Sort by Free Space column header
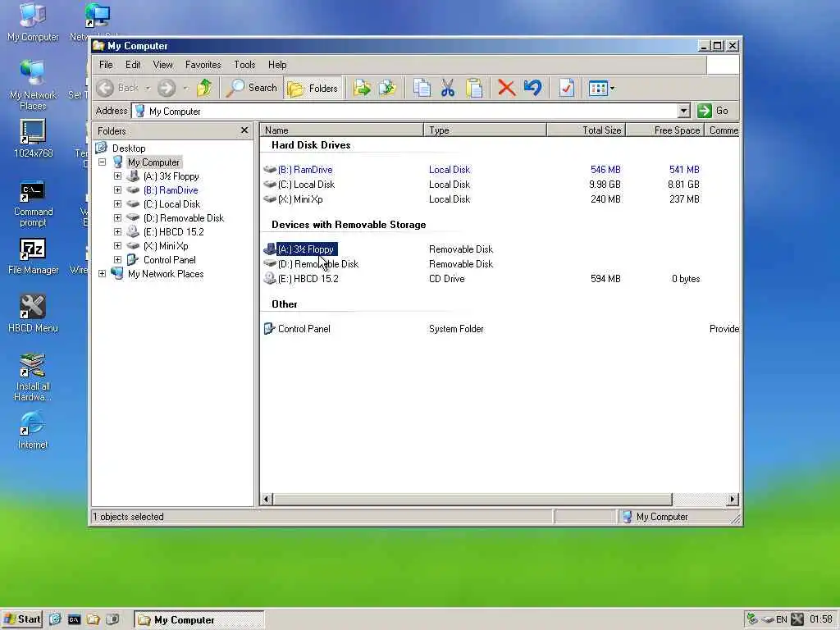Viewport: 840px width, 630px height. click(664, 130)
